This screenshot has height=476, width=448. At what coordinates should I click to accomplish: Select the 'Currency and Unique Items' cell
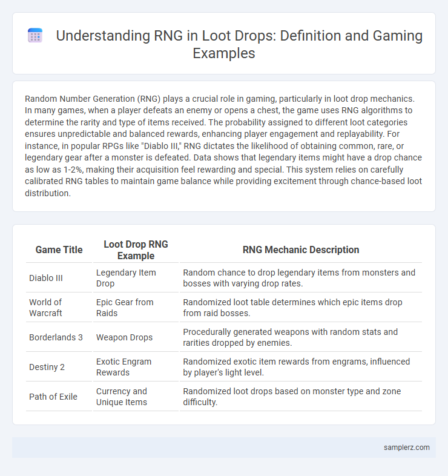pyautogui.click(x=136, y=397)
